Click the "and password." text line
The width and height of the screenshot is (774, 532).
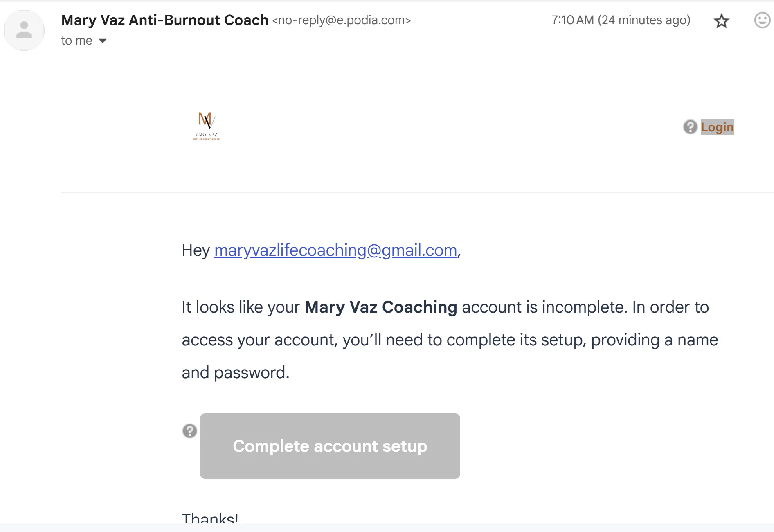[236, 373]
